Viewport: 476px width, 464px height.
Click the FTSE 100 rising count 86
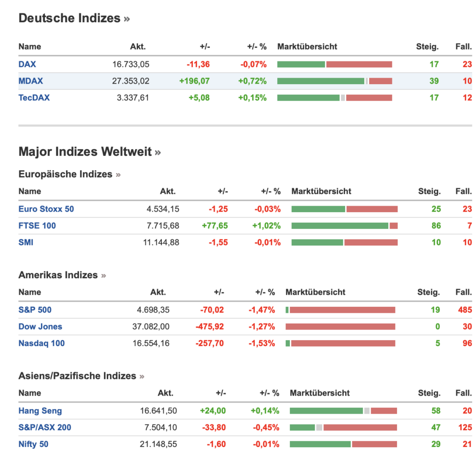tap(436, 226)
